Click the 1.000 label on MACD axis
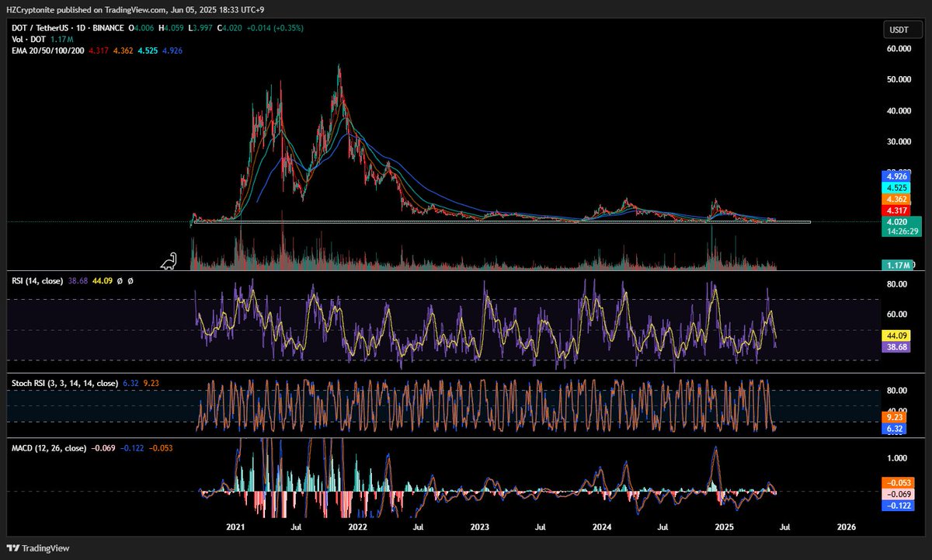932x560 pixels. coord(897,457)
